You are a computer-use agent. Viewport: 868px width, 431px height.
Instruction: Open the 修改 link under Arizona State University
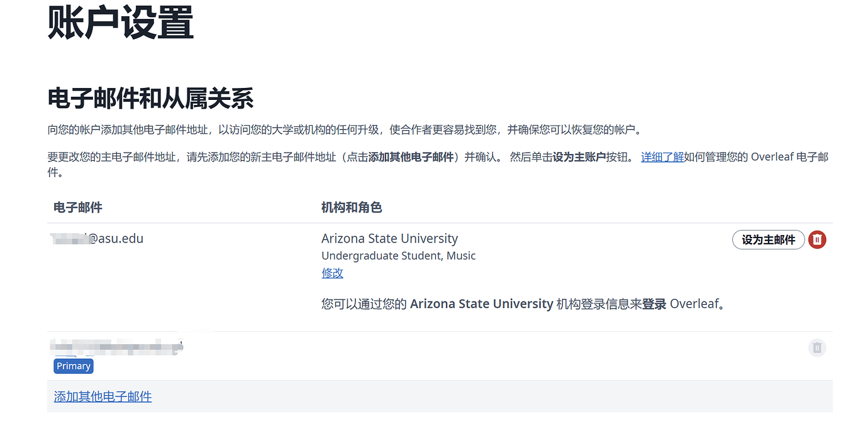(332, 273)
